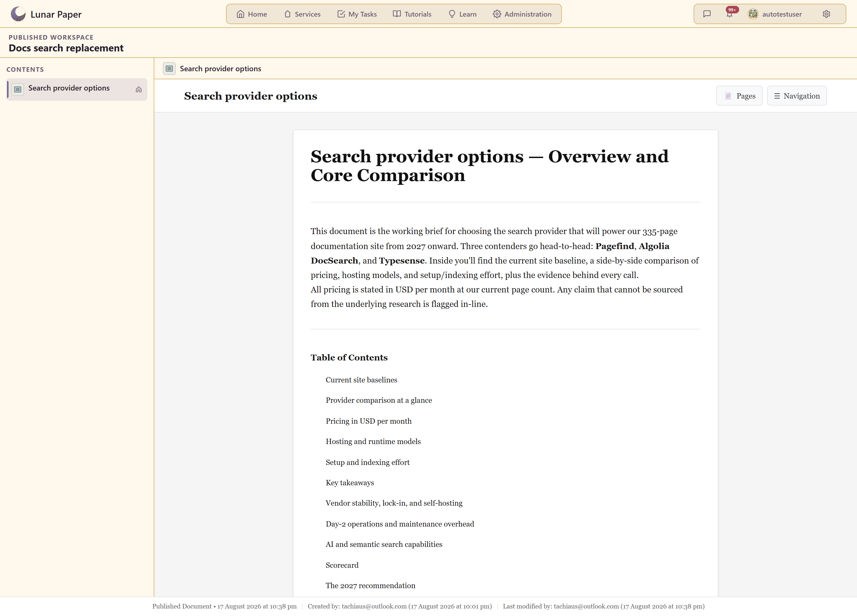
Task: Jump to Current site baselines section
Action: pos(361,380)
